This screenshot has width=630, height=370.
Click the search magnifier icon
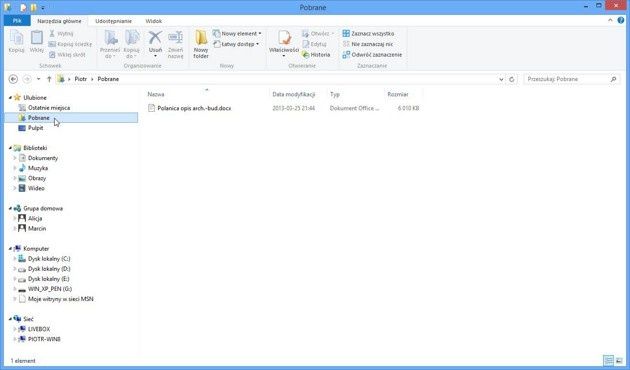click(614, 80)
